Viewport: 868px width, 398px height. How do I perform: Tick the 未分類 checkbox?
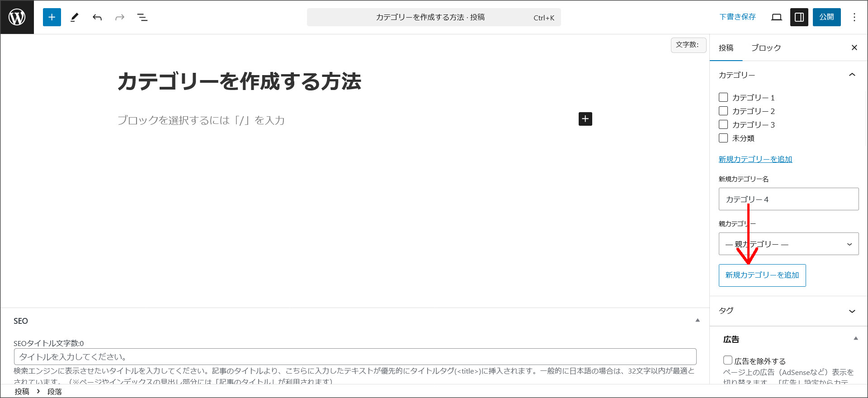point(723,138)
